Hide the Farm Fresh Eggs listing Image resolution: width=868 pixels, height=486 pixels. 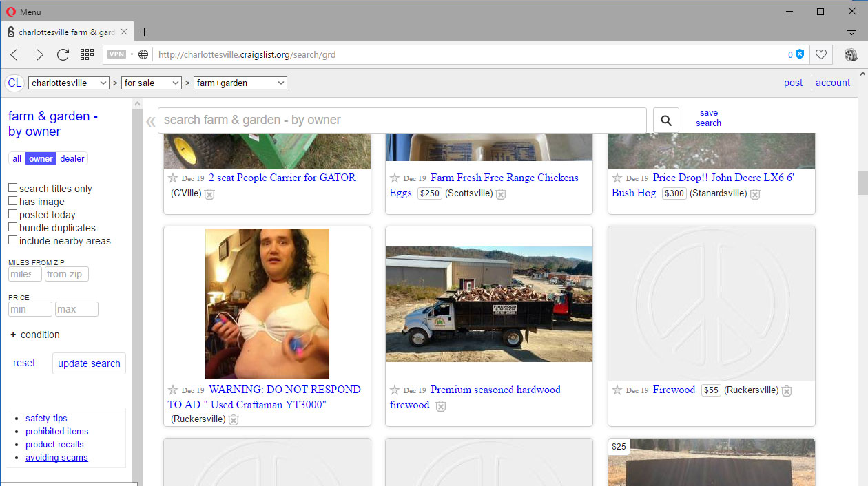(x=501, y=194)
